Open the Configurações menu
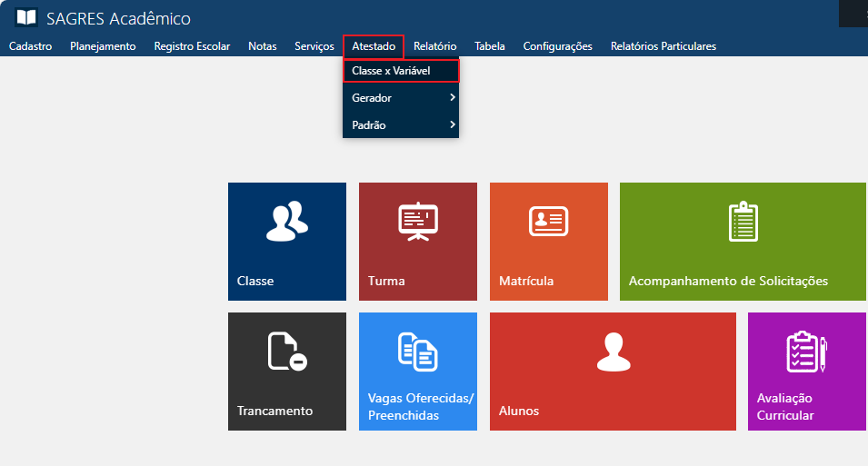The image size is (868, 466). [x=557, y=46]
